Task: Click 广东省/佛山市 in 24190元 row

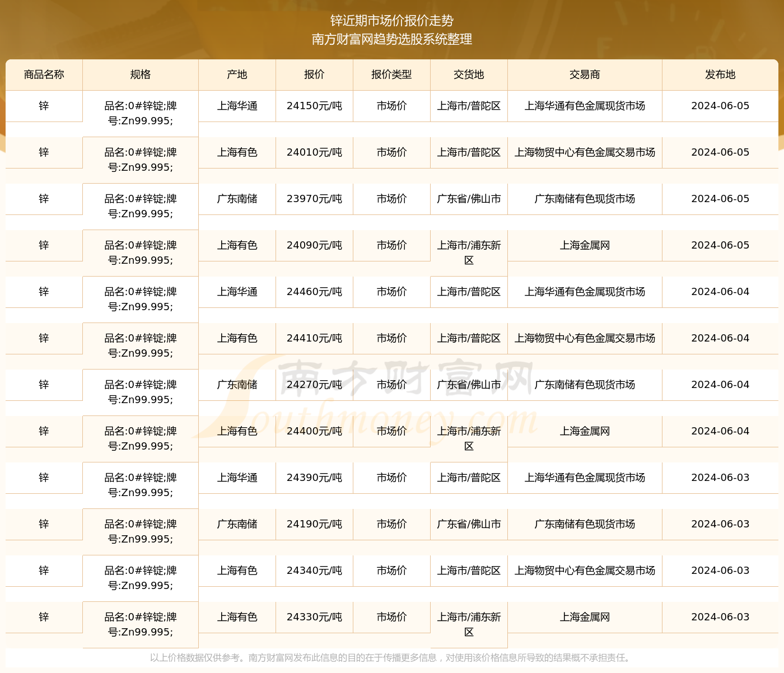Action: point(469,524)
